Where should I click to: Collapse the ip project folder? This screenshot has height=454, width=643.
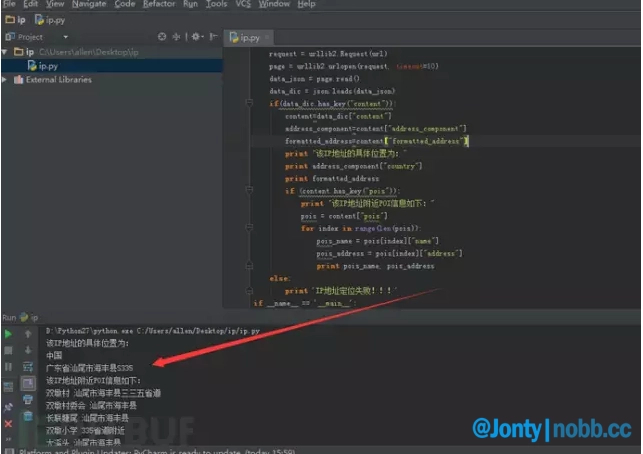pos(5,51)
